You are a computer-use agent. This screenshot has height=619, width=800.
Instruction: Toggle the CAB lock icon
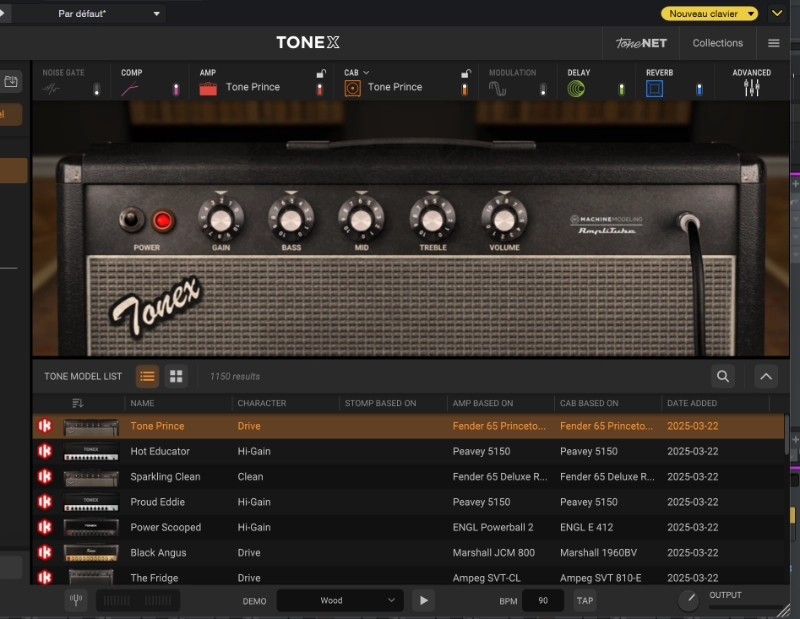click(465, 73)
